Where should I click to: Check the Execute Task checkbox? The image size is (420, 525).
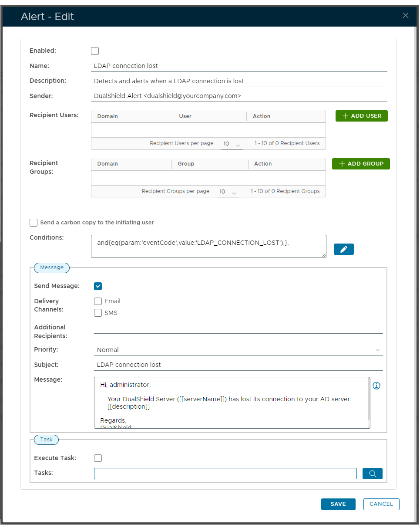pos(98,458)
